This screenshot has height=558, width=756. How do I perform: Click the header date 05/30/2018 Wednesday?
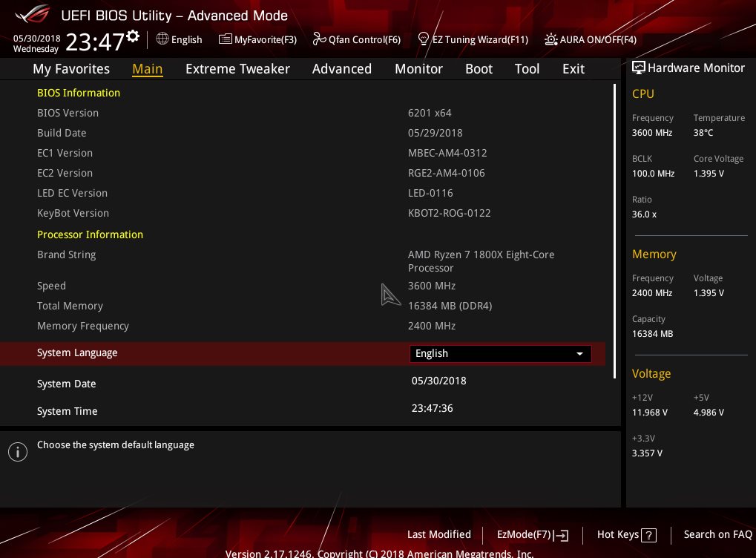pyautogui.click(x=36, y=43)
